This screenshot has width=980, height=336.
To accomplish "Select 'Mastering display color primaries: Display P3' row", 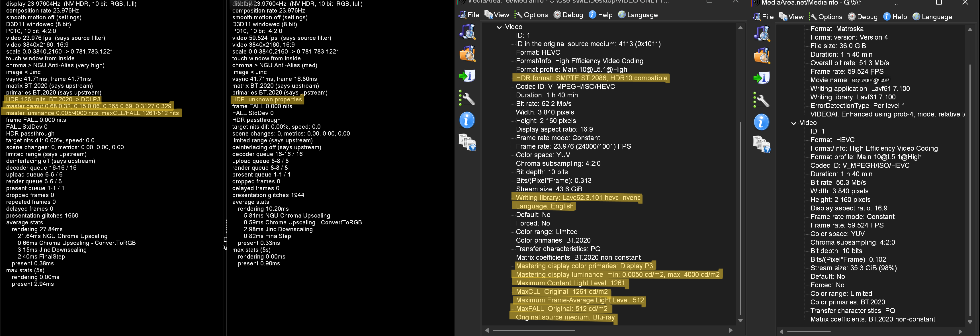I will [x=584, y=266].
